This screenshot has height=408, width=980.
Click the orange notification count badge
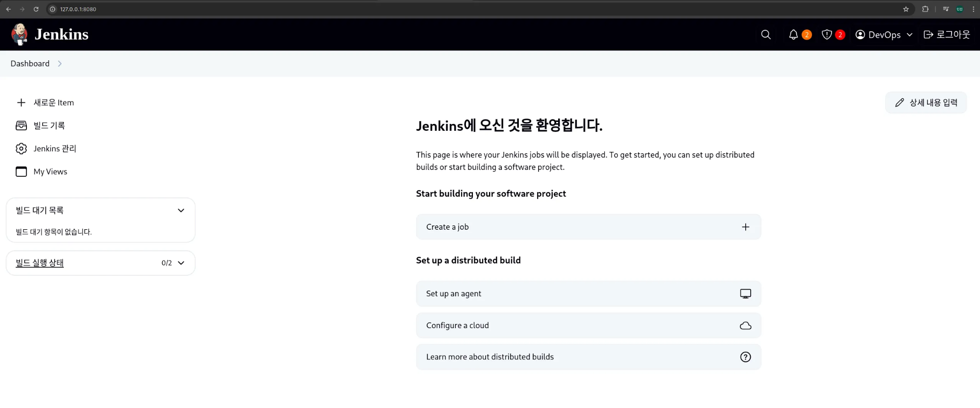pyautogui.click(x=807, y=35)
